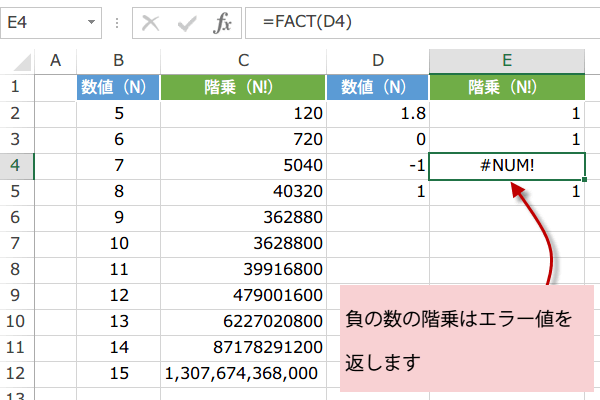The width and height of the screenshot is (600, 400).
Task: Click cell C12 with value 1,307,674,368,000
Action: coord(243,374)
